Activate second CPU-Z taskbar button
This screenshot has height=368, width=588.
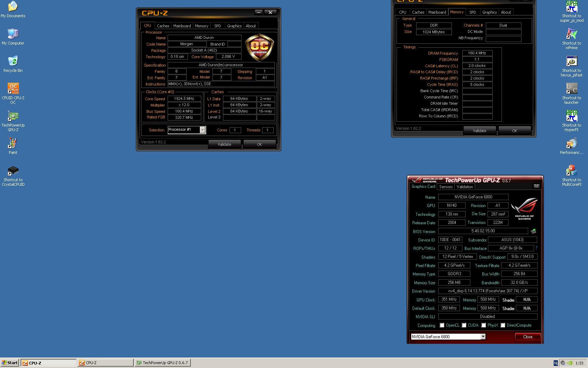coord(105,363)
